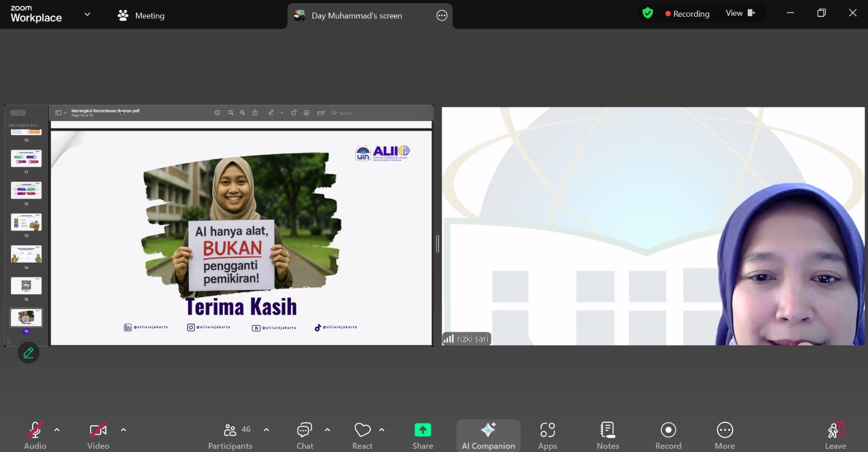
Task: Open the React emoji picker
Action: click(362, 436)
